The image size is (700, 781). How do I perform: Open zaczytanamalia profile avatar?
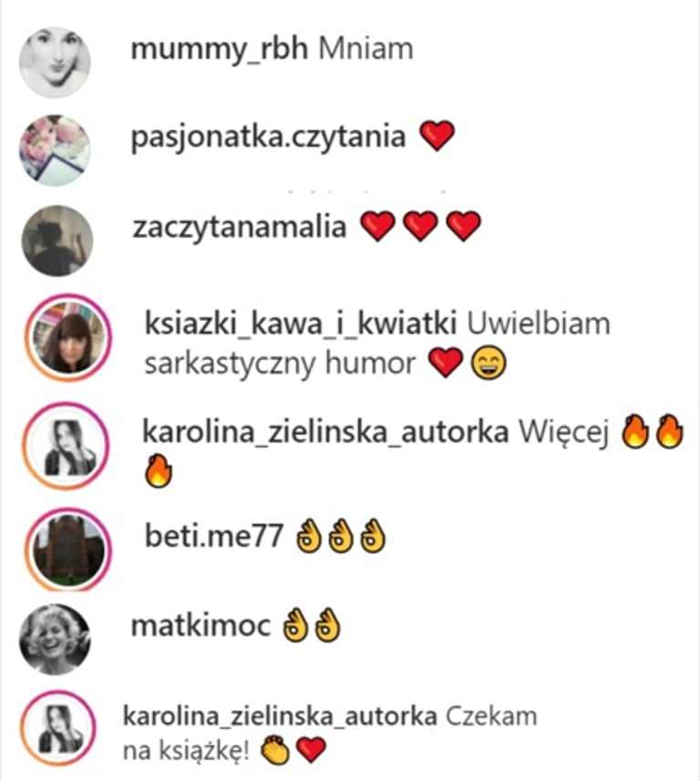point(57,241)
